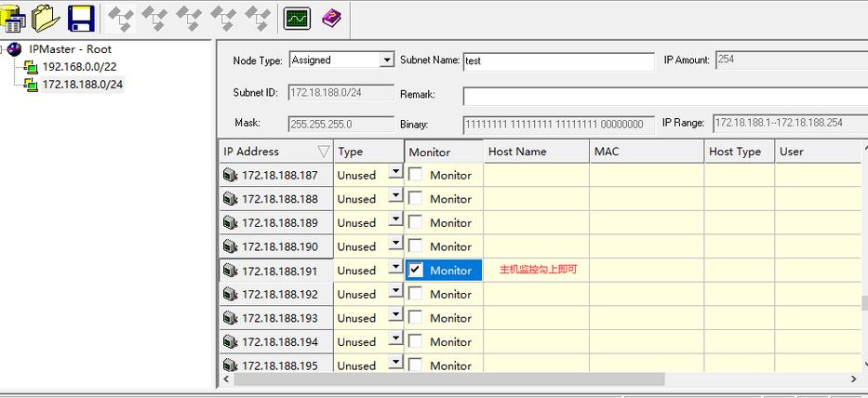The image size is (868, 398).
Task: Uncheck Monitor checkbox for 172.18.188.191
Action: [x=415, y=270]
